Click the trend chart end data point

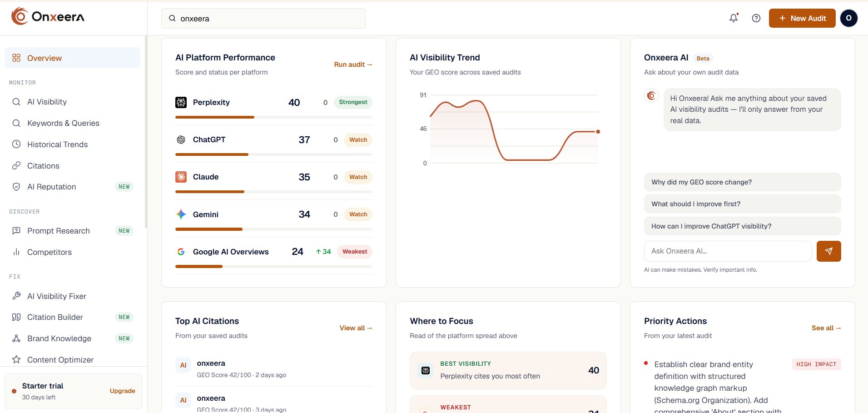[598, 132]
